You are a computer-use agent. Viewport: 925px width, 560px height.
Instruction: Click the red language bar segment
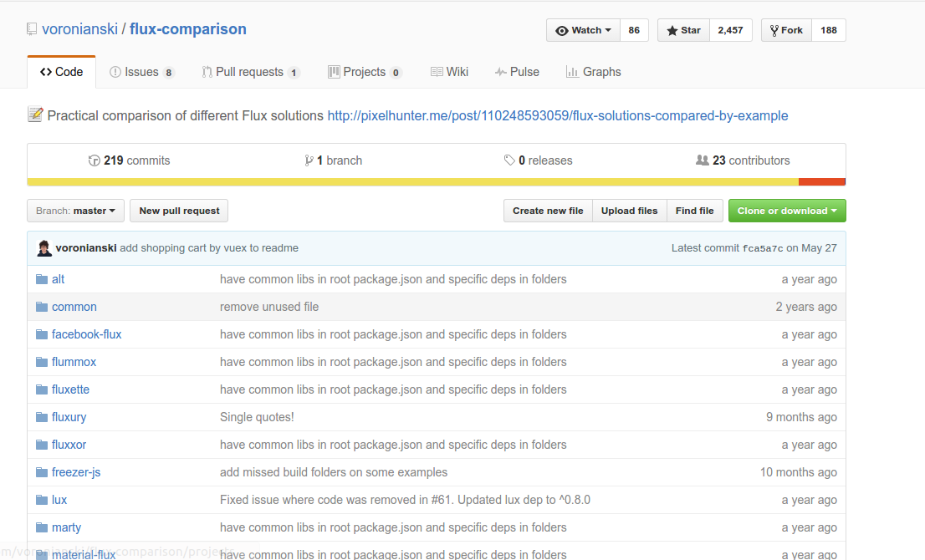tap(822, 181)
